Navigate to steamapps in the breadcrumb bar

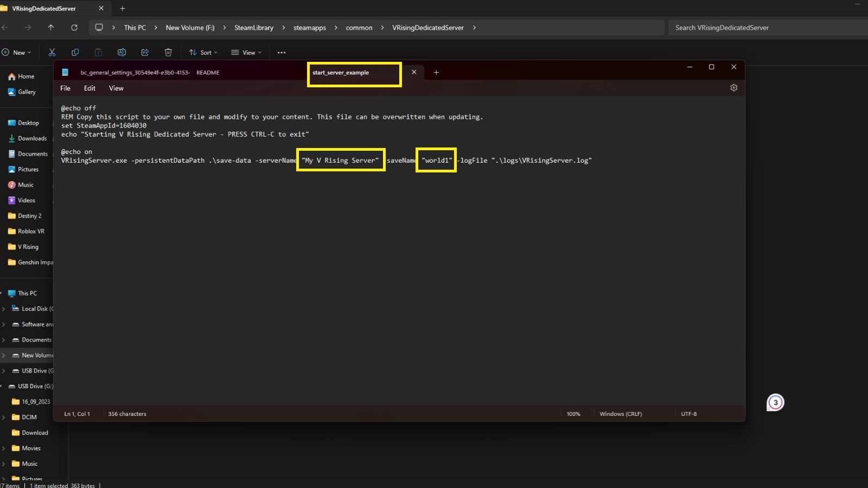309,28
